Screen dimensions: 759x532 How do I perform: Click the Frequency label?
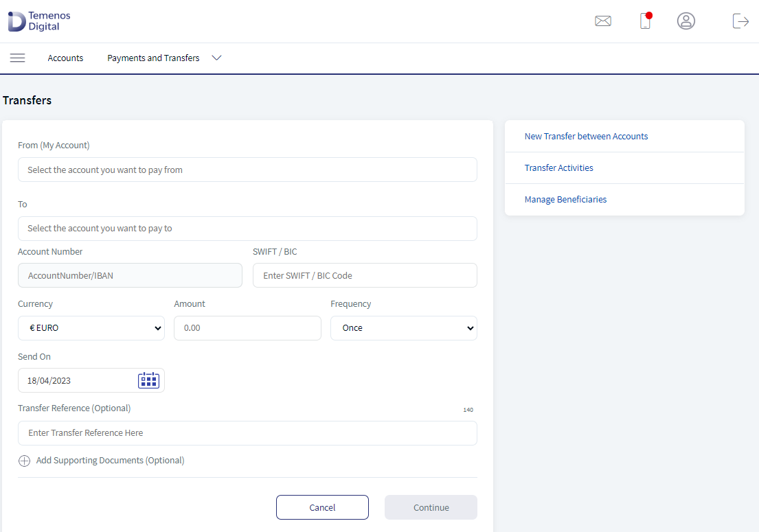click(351, 303)
